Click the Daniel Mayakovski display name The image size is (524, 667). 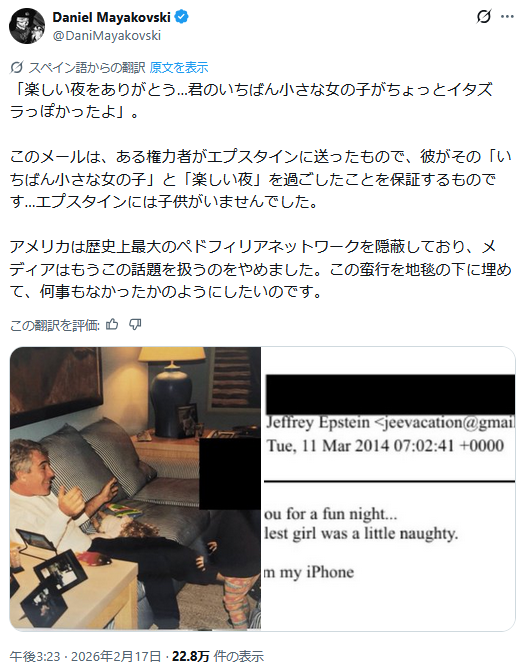pos(111,17)
